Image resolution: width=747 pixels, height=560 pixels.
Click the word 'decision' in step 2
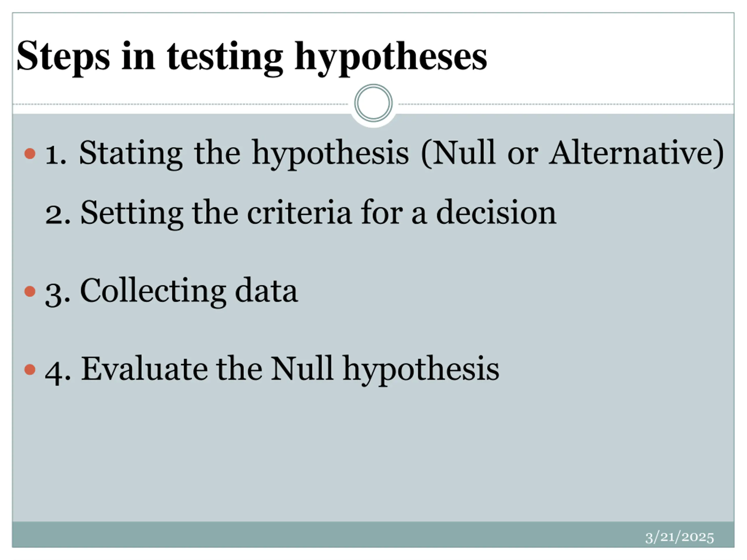[x=496, y=213]
